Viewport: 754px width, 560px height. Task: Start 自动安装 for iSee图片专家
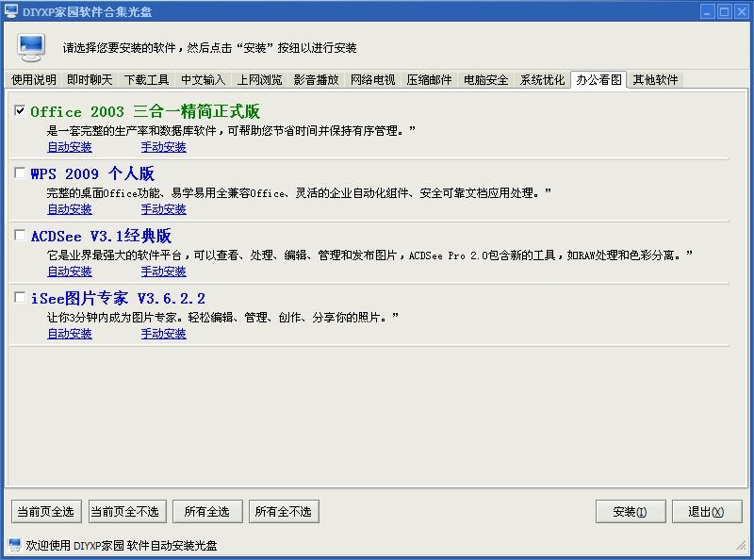(70, 333)
